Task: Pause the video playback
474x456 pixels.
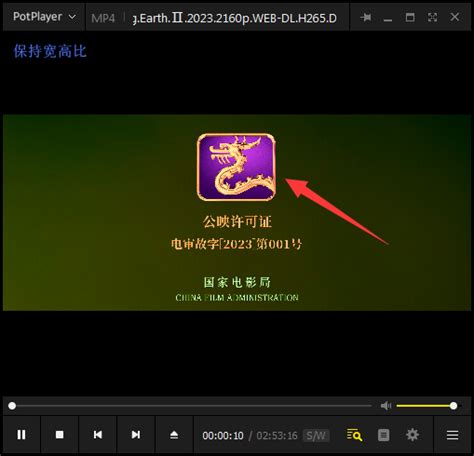Action: pos(22,435)
